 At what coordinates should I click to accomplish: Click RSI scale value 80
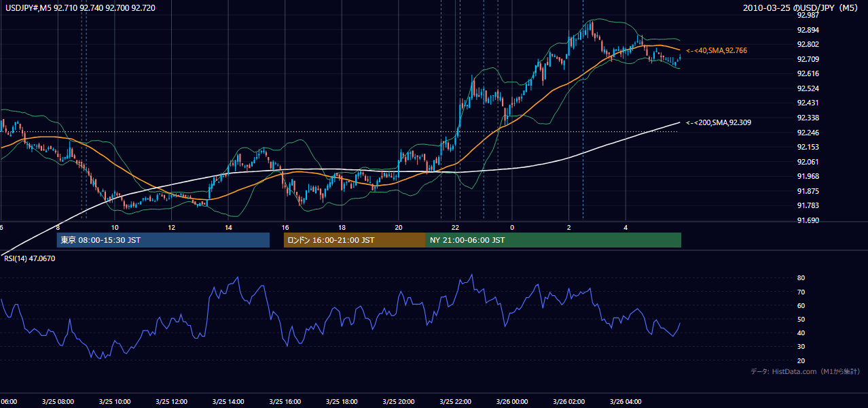(x=801, y=278)
